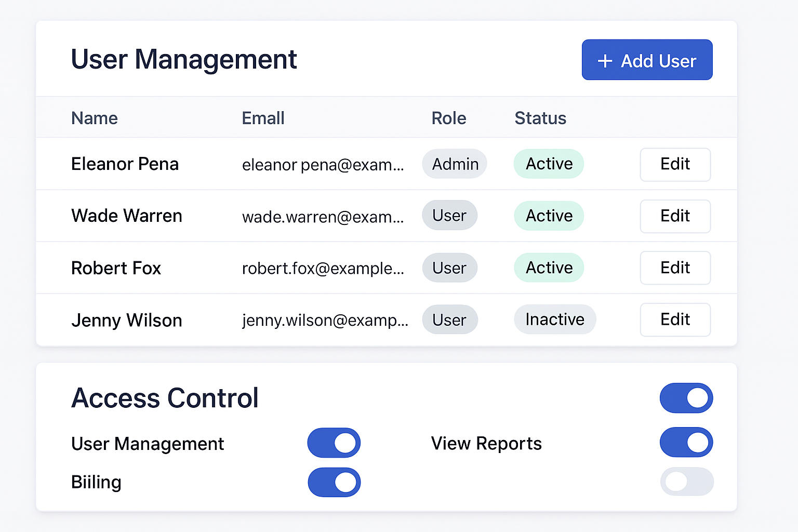Edit the Jenny Wilson user entry
This screenshot has height=532, width=798.
(x=675, y=320)
